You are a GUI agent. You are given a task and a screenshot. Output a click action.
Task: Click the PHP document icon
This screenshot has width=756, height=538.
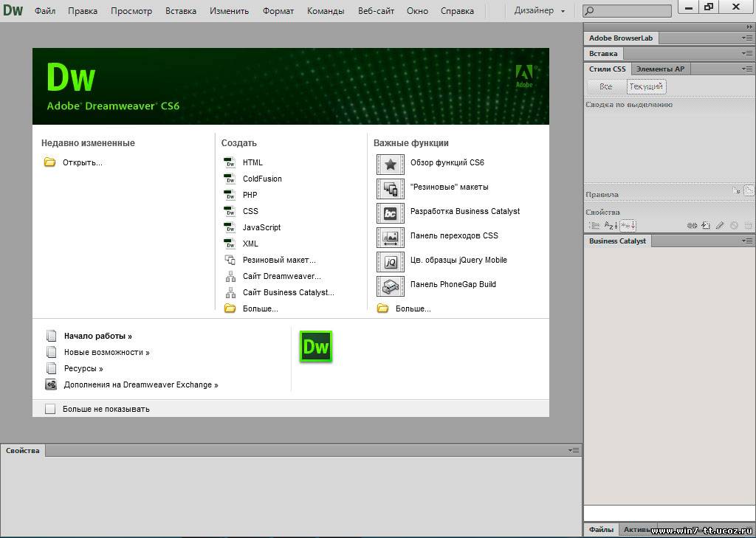pyautogui.click(x=230, y=195)
